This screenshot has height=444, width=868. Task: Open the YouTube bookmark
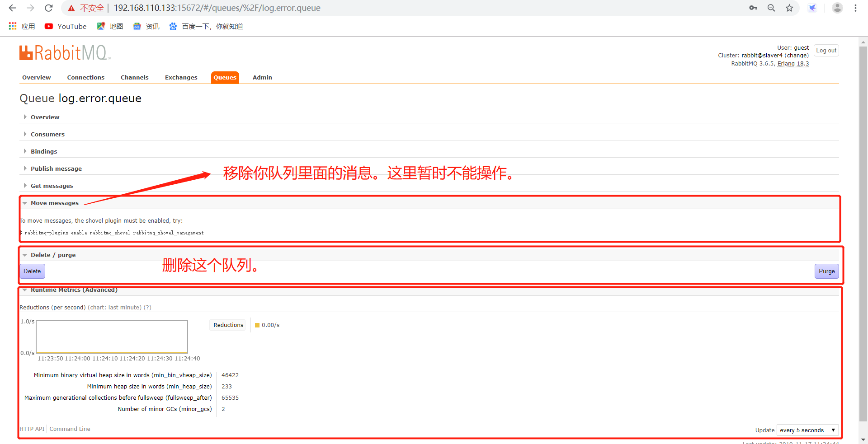66,26
